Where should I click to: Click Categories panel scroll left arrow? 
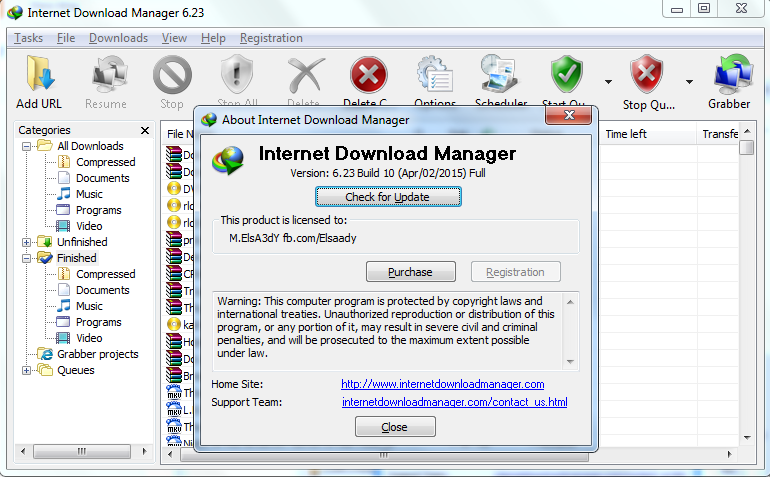(23, 451)
